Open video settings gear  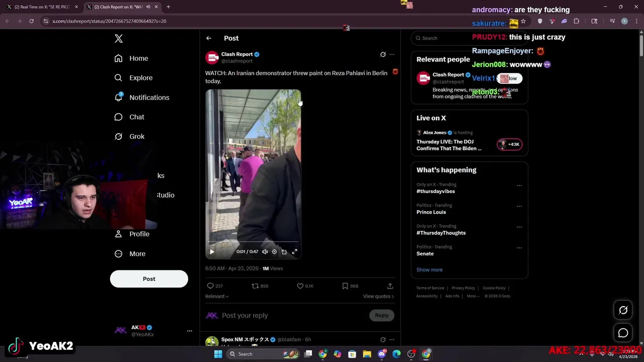274,252
